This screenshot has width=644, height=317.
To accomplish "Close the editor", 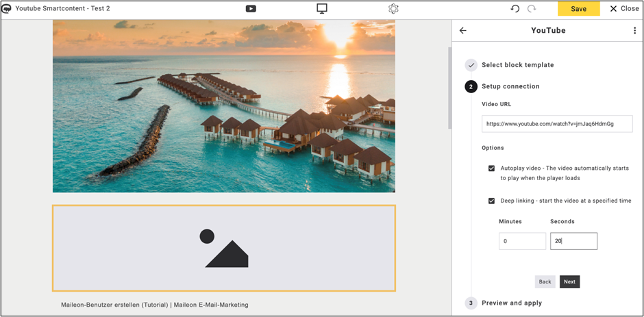I will [x=624, y=9].
